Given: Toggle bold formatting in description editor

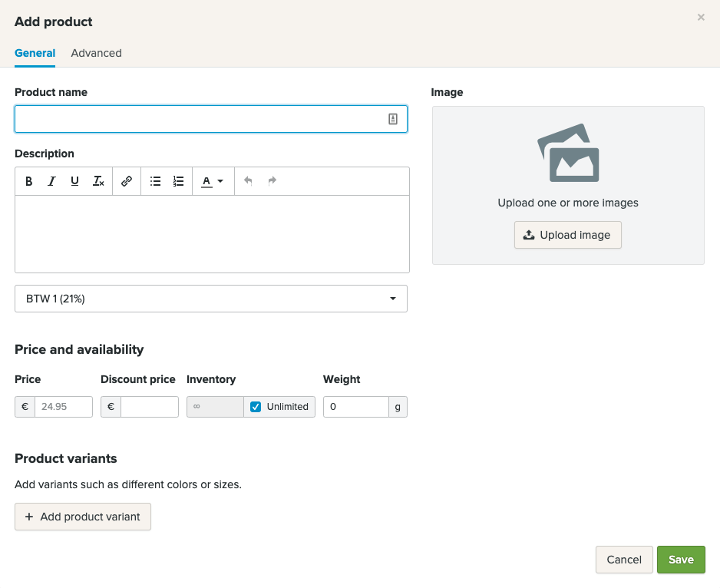Looking at the screenshot, I should point(29,181).
